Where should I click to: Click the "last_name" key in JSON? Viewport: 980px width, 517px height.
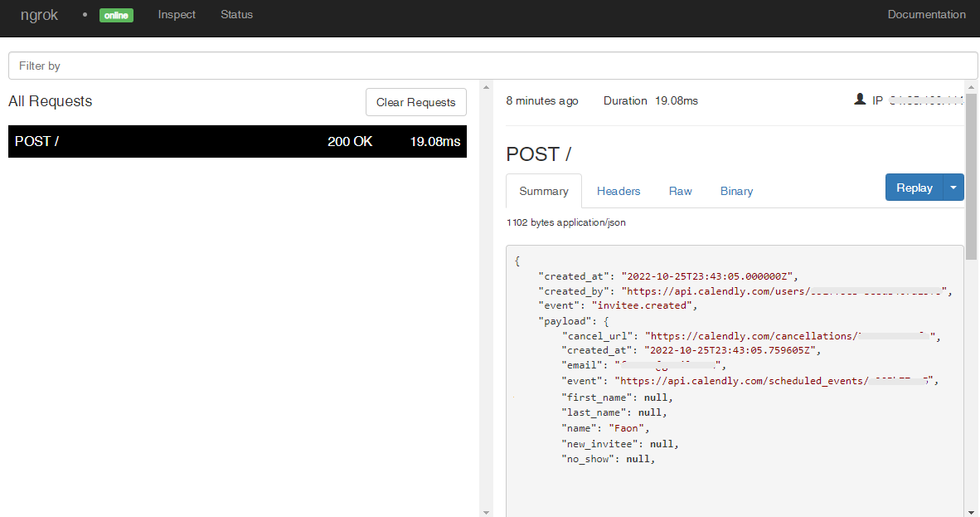(x=594, y=412)
